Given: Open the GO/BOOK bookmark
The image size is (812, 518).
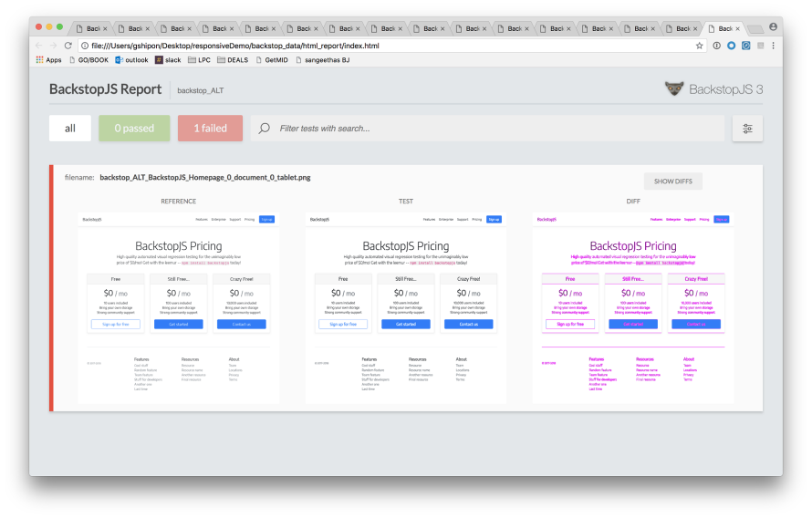Looking at the screenshot, I should [88, 60].
